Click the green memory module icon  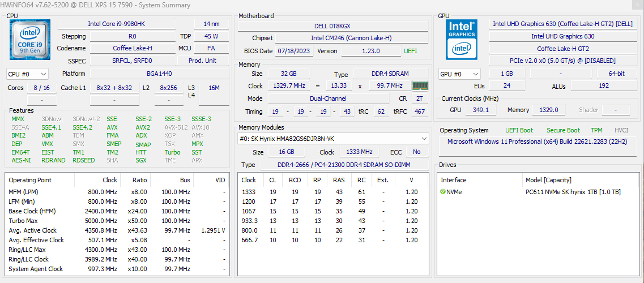click(x=420, y=86)
